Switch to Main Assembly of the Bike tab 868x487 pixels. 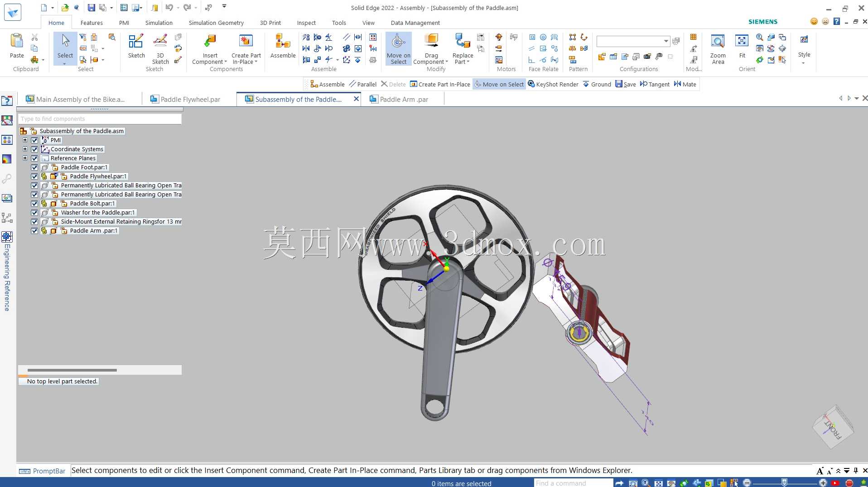(x=75, y=100)
